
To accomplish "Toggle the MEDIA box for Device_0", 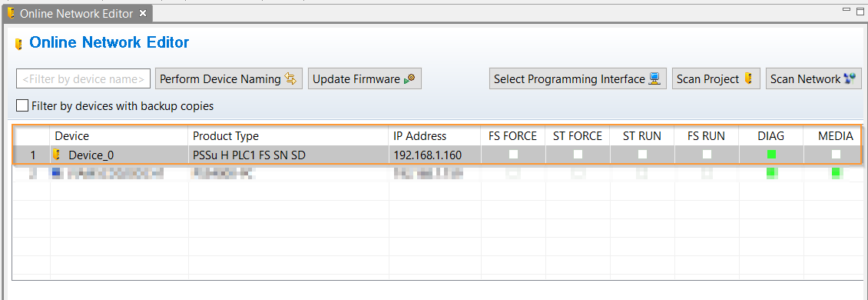I will coord(836,154).
